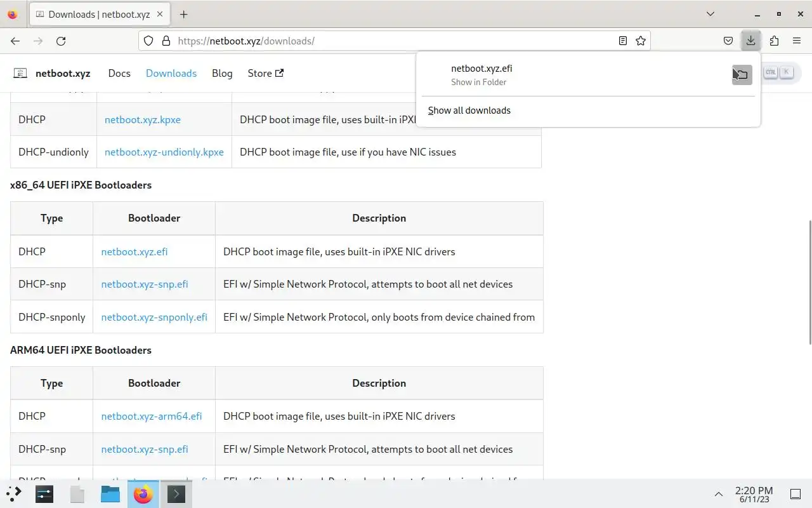Click the x86_64 table Bootloader column header

tap(154, 218)
